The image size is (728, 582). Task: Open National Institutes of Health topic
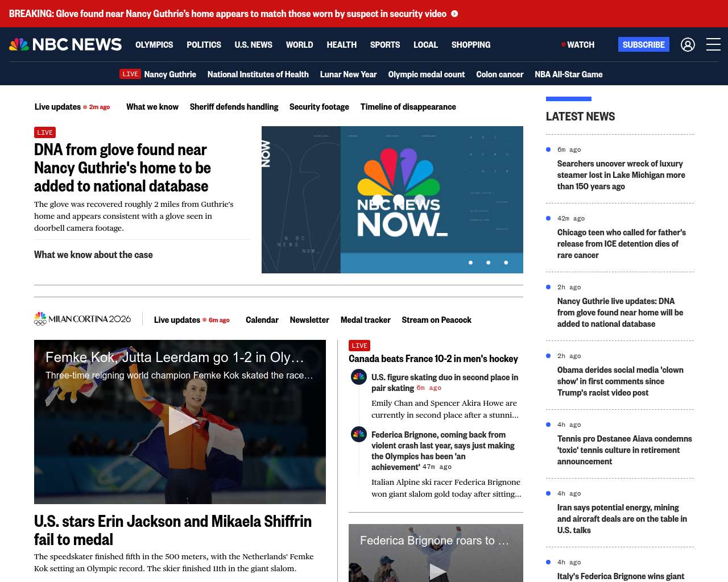click(x=258, y=74)
